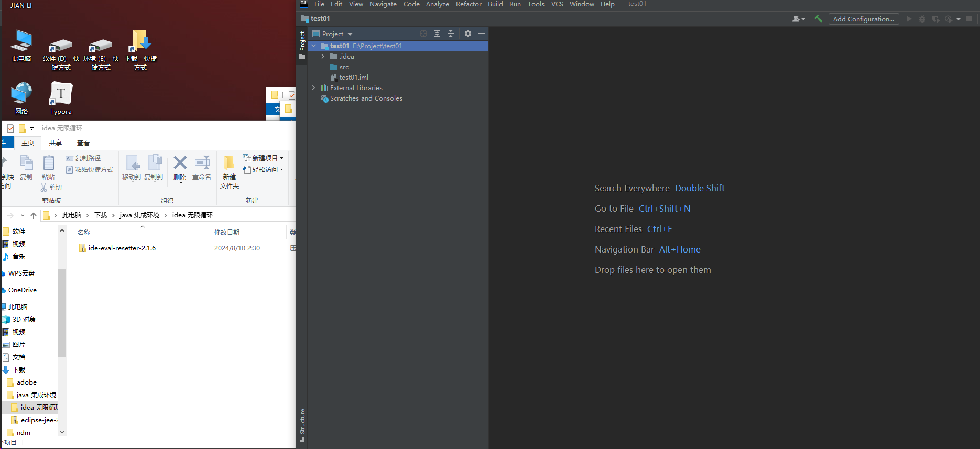This screenshot has height=449, width=980.
Task: Click the Project side tool window button
Action: [x=302, y=45]
